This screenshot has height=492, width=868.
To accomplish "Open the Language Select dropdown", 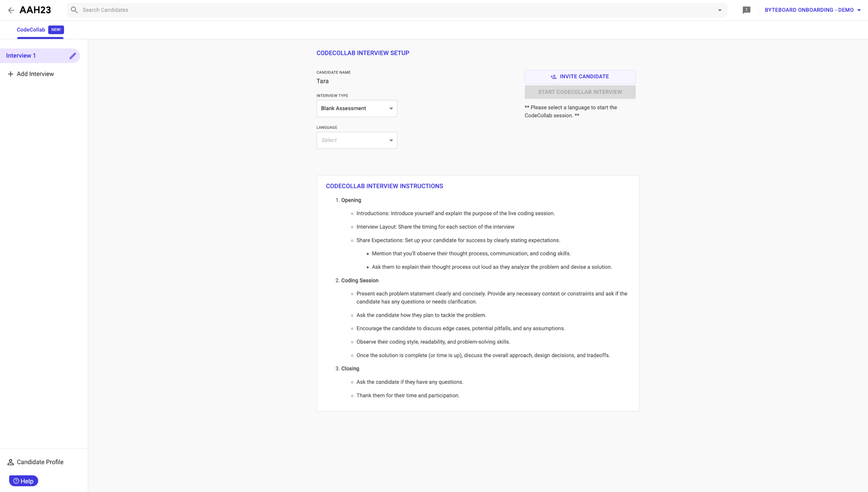I will point(357,140).
